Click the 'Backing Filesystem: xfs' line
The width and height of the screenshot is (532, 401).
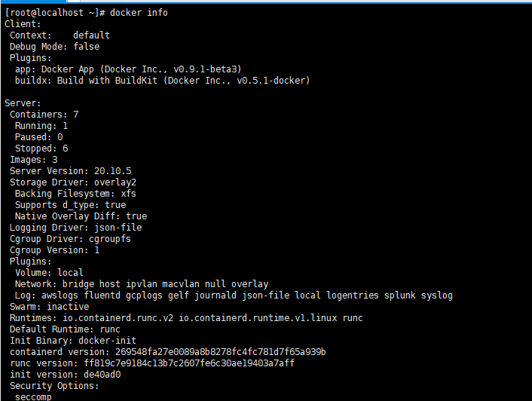pyautogui.click(x=75, y=194)
